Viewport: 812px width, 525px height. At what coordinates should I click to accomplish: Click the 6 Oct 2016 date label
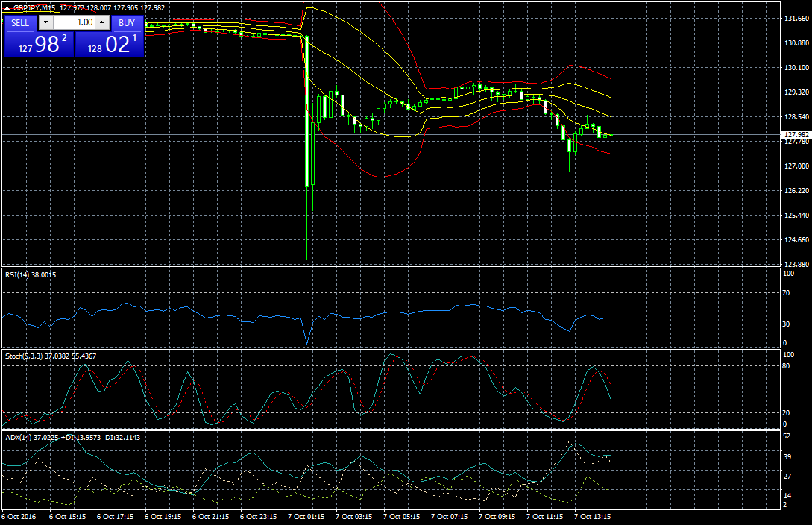(19, 516)
